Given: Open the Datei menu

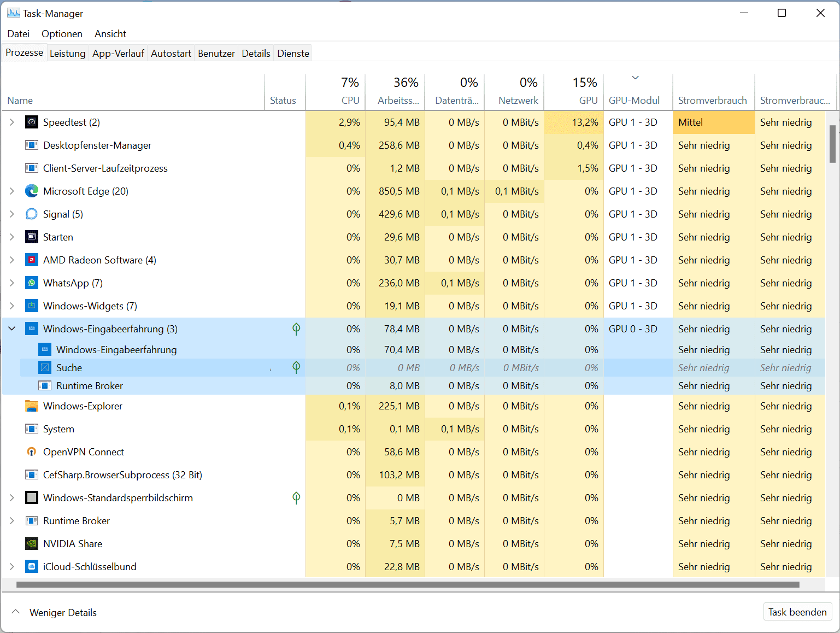Looking at the screenshot, I should tap(19, 34).
